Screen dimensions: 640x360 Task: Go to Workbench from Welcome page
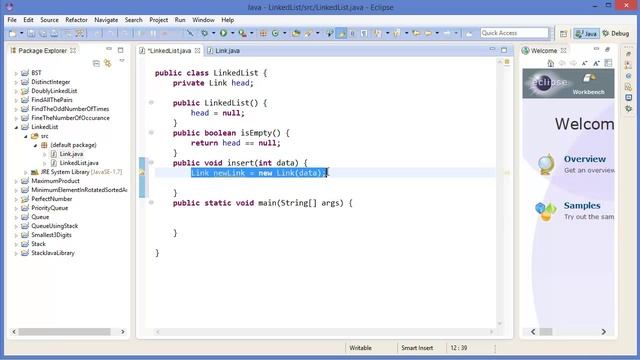point(589,84)
